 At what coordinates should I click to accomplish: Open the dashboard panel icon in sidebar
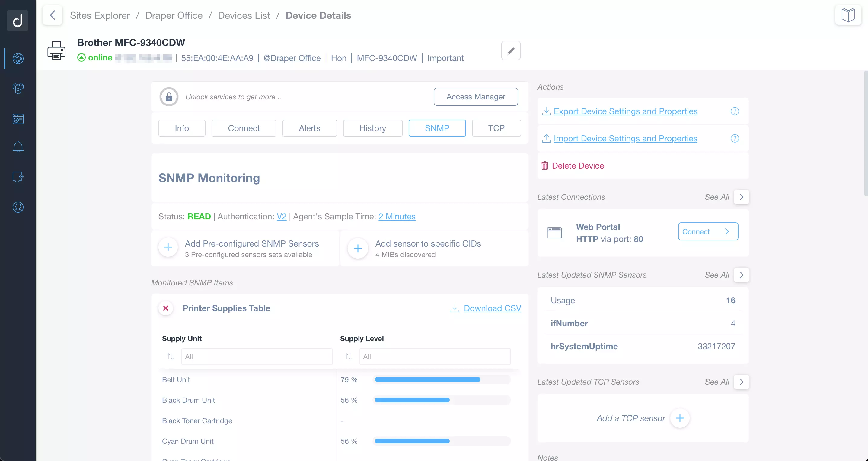click(18, 119)
